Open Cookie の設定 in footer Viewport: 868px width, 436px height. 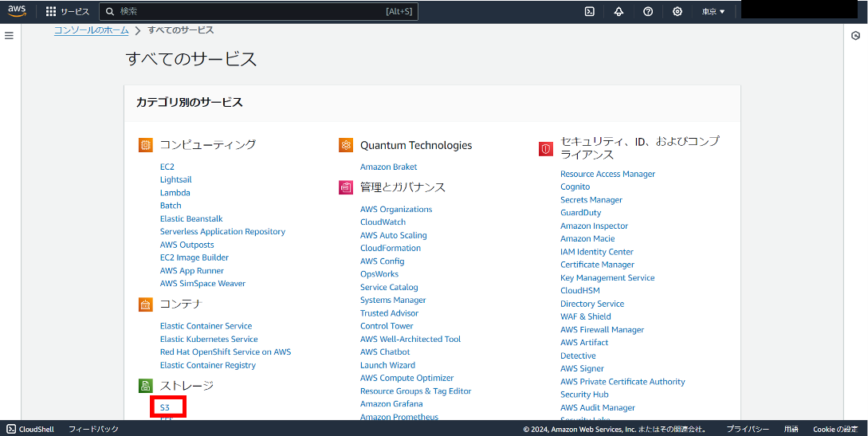pyautogui.click(x=835, y=429)
